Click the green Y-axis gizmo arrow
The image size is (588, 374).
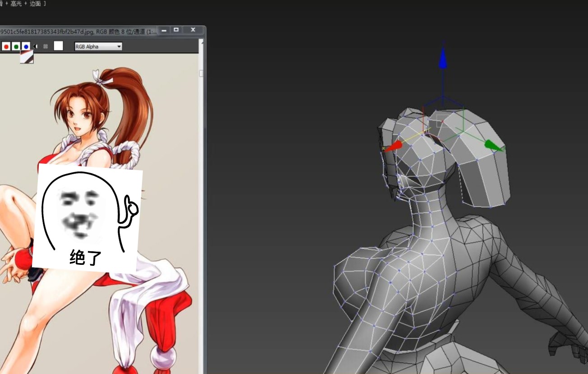pos(494,145)
